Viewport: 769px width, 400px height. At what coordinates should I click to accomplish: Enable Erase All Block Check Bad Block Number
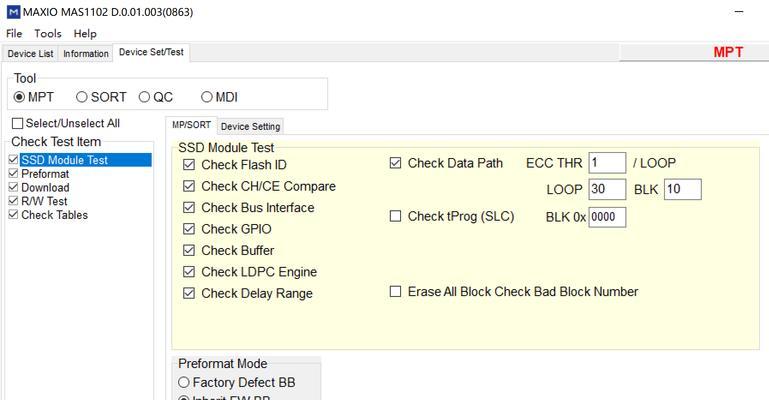tap(395, 292)
